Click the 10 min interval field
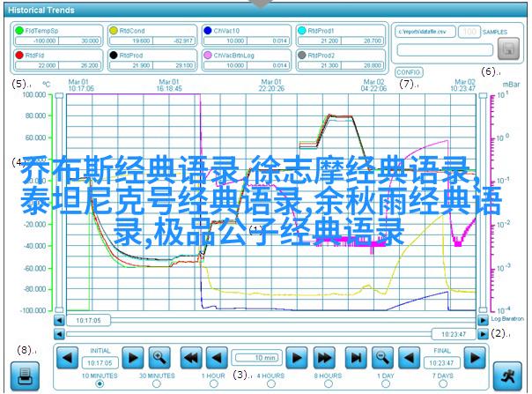Viewport: 532px width, 394px height. coord(257,358)
